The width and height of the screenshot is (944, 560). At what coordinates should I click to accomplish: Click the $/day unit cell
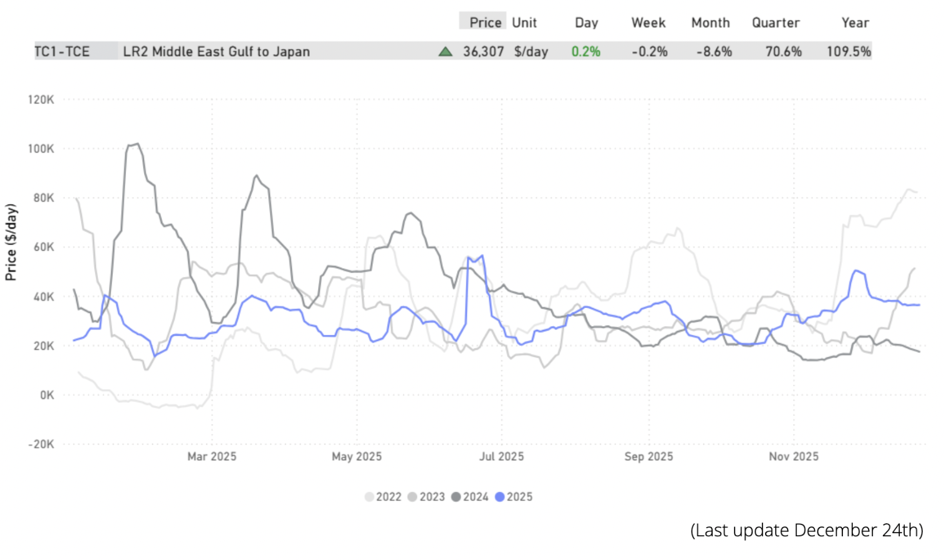point(531,52)
